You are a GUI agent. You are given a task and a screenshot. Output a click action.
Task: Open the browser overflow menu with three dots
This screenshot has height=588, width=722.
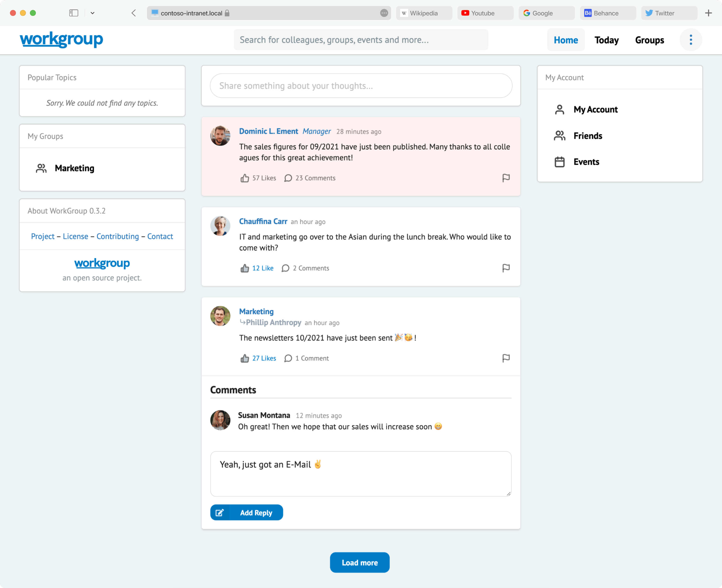[691, 40]
